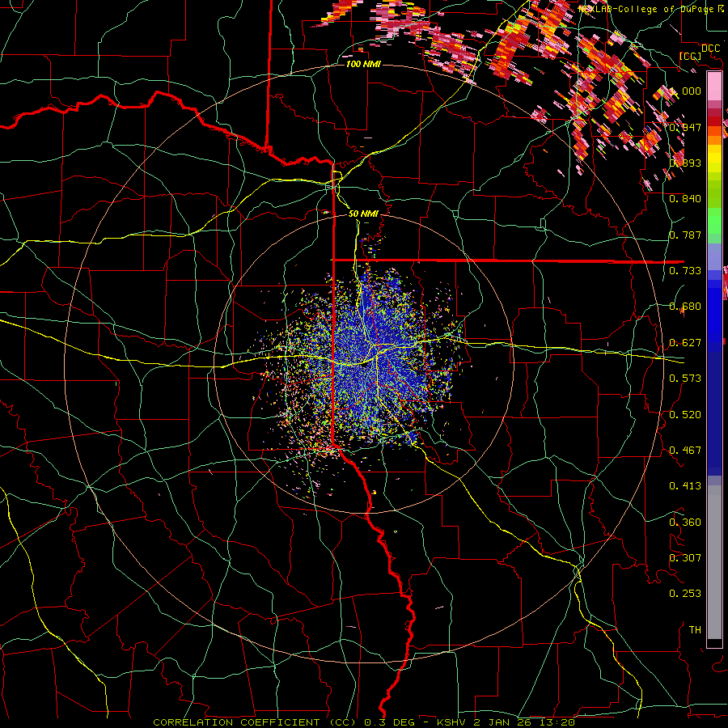Click the 0.307 scale value

(685, 558)
